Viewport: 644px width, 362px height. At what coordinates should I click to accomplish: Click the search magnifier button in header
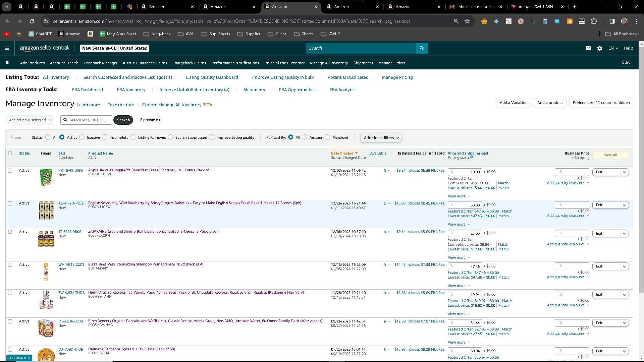coord(422,48)
